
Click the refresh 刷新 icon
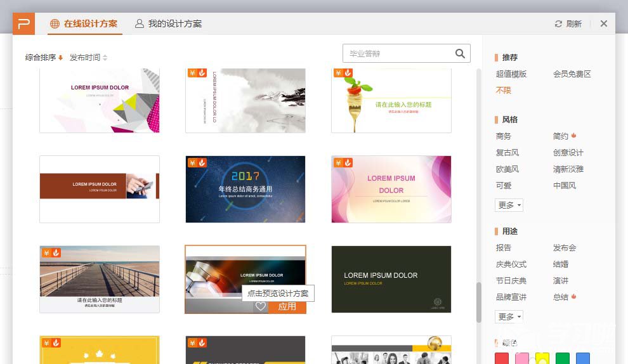pos(558,24)
